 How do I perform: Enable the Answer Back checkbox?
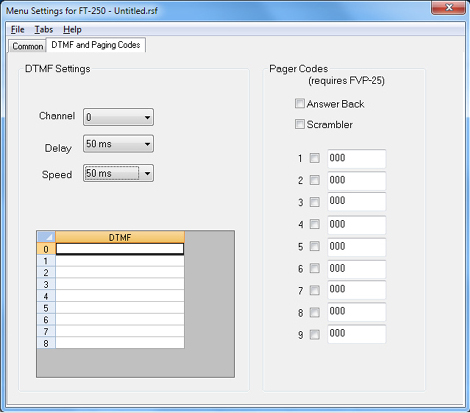300,104
